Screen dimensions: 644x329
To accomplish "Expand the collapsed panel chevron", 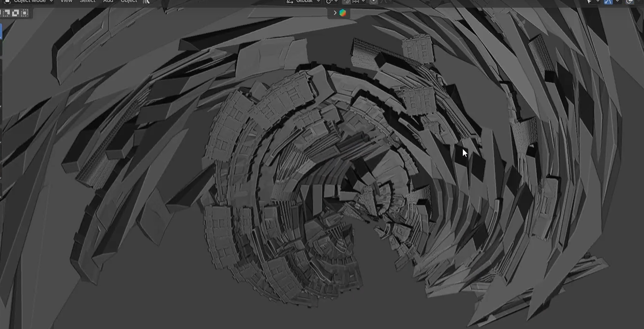I will coord(335,13).
